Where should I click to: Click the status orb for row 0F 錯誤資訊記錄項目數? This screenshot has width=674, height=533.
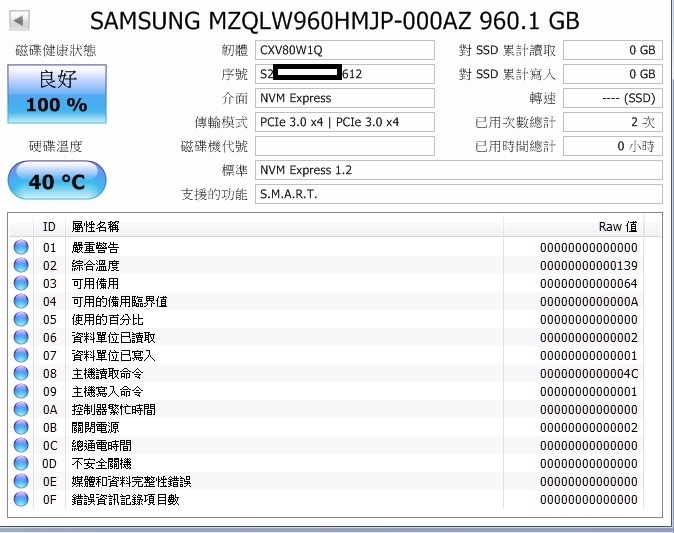tap(21, 499)
